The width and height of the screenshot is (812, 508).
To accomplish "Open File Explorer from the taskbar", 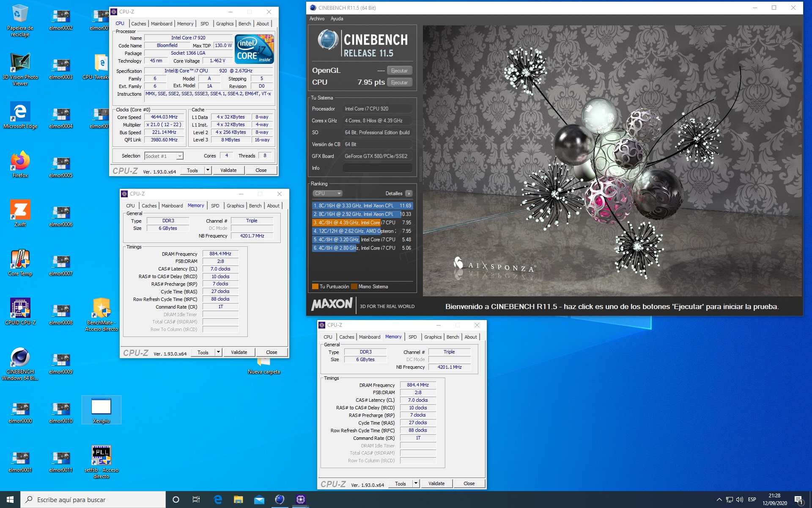I will [x=239, y=500].
